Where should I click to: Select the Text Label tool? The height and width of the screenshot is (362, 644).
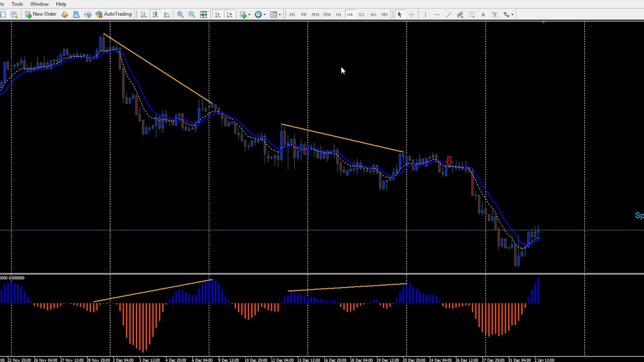pos(495,14)
